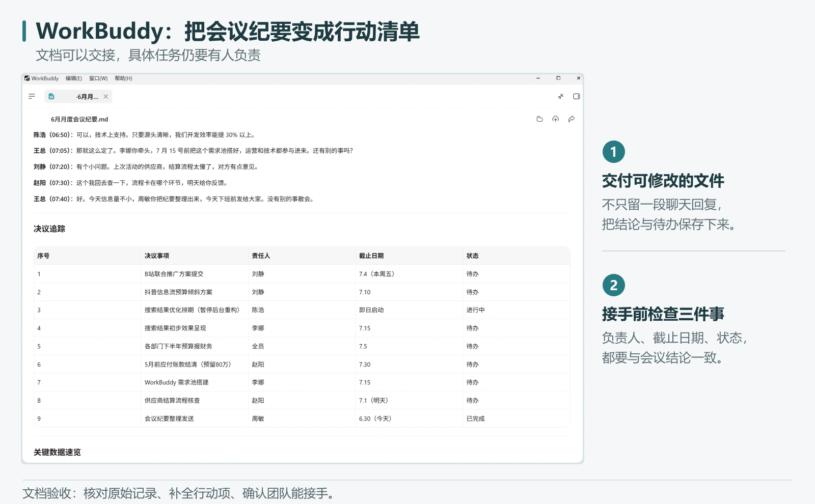815x504 pixels.
Task: Click the 关键数据速览 heading
Action: coord(57,452)
